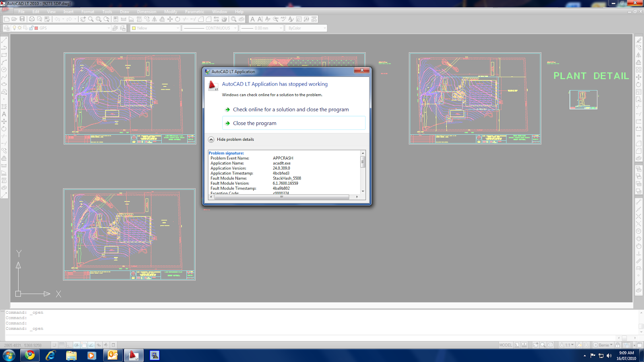Viewport: 644px width, 362px height.
Task: Toggle the layer freeze sun icon
Action: click(x=20, y=27)
